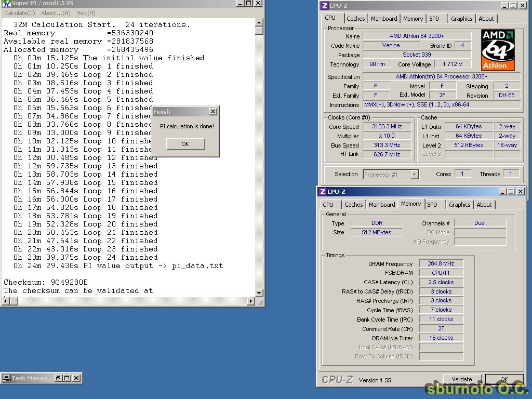Click the Validate button in CPU-Z
The image size is (532, 399).
pyautogui.click(x=462, y=379)
